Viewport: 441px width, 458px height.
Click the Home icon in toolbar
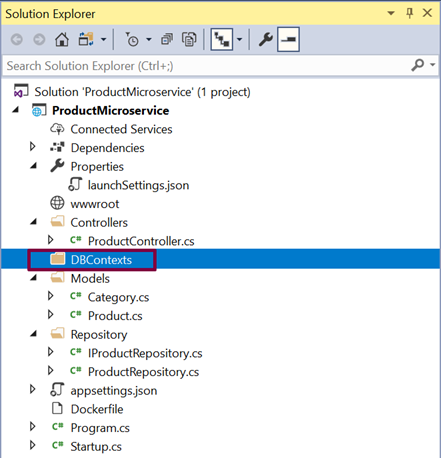pos(62,40)
